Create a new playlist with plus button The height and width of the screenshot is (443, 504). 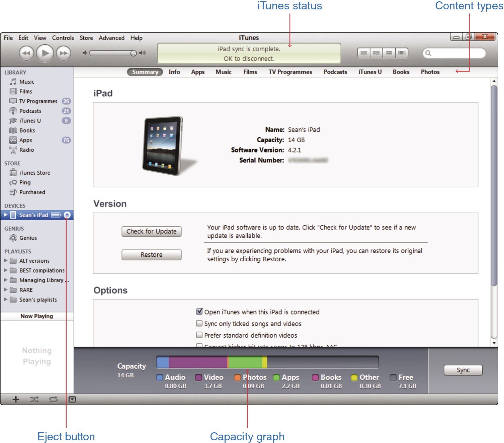15,399
